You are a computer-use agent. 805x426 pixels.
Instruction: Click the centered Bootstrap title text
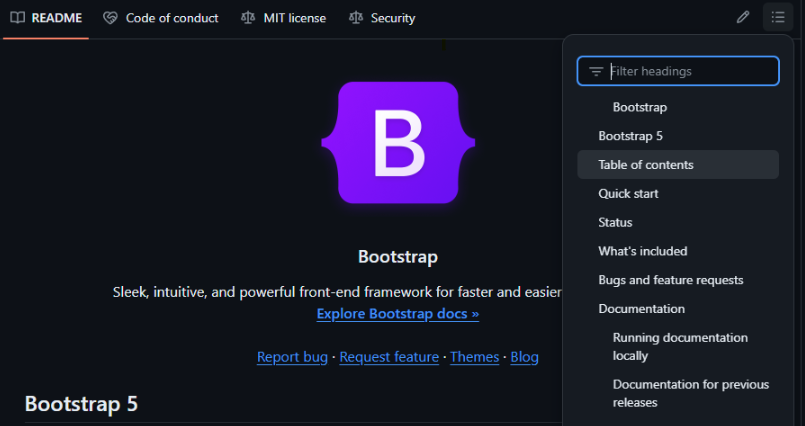pyautogui.click(x=398, y=257)
